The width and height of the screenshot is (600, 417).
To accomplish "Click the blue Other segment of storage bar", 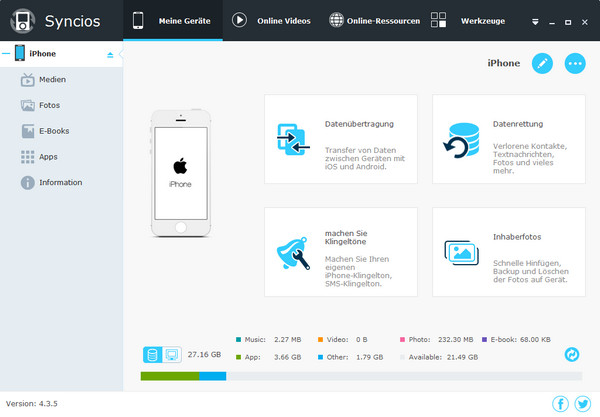I will click(x=213, y=376).
